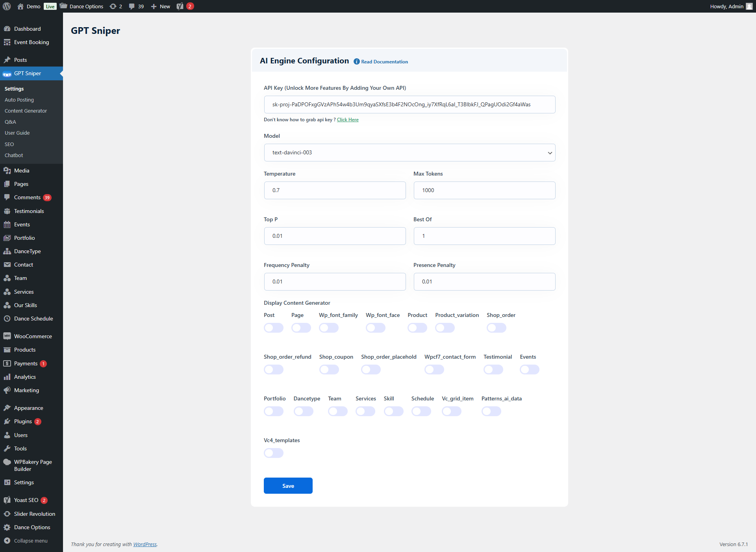This screenshot has height=552, width=756.
Task: Click the WooCommerce sidebar icon
Action: pos(7,336)
